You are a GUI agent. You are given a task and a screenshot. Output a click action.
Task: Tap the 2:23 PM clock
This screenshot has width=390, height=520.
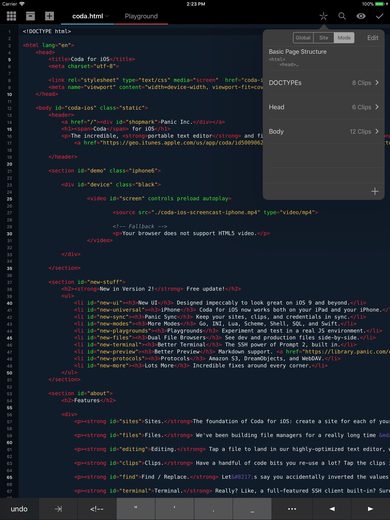pos(196,4)
